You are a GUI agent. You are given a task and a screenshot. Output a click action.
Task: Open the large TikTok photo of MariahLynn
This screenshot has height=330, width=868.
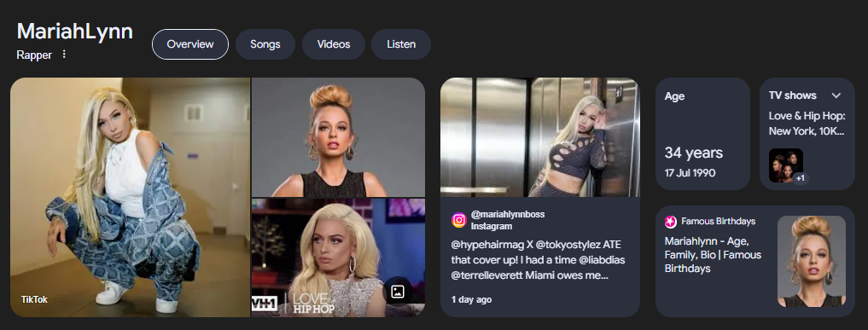[x=130, y=197]
